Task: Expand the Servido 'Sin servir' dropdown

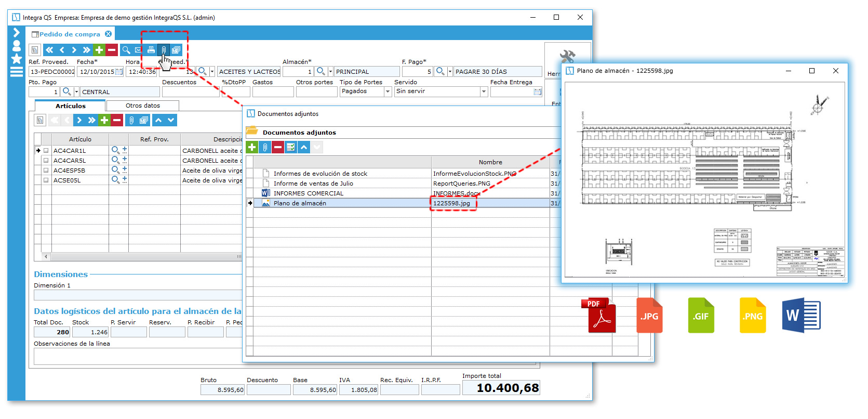Action: (484, 91)
